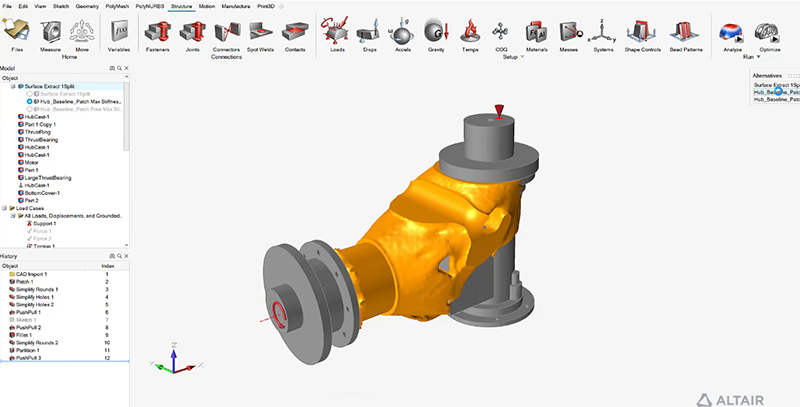Image resolution: width=800 pixels, height=407 pixels.
Task: Open the Connectors tool
Action: [x=227, y=36]
